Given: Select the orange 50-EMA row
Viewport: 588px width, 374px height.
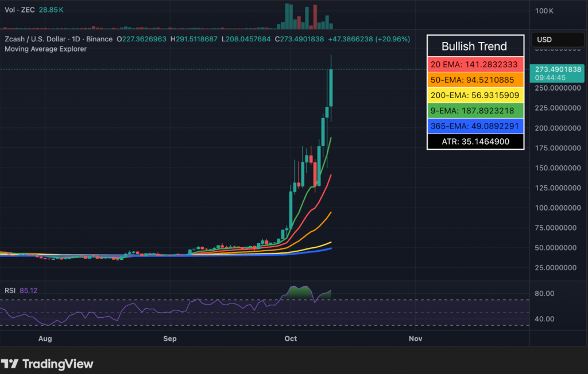Looking at the screenshot, I should (475, 80).
